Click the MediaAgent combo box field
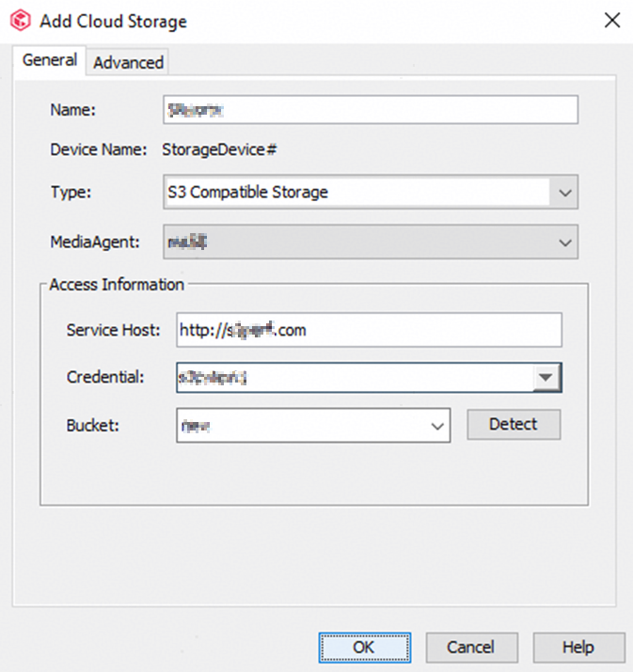633x672 pixels. tap(356, 242)
